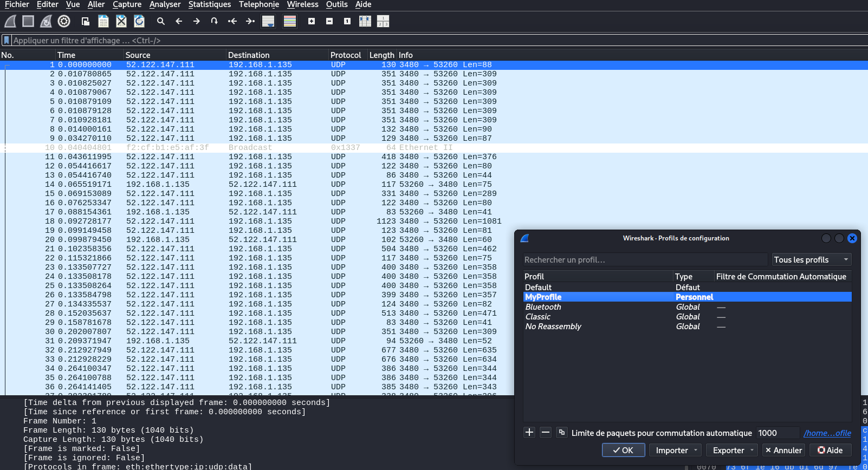This screenshot has width=868, height=470.
Task: Sort packets by the Length column header
Action: pos(382,55)
